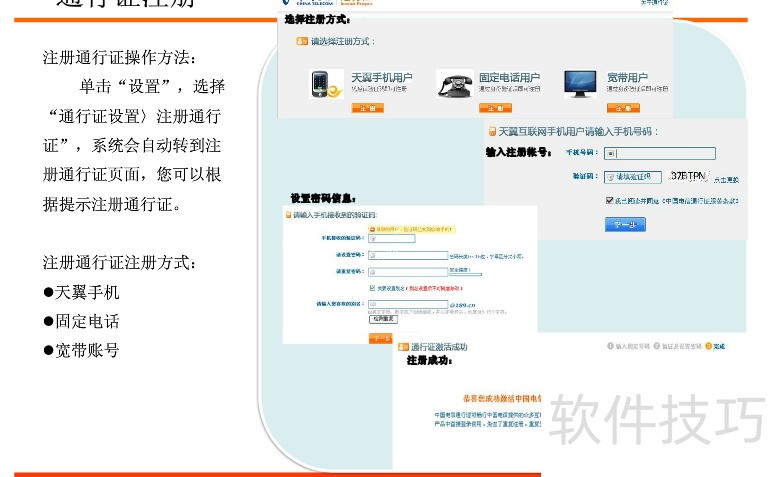Click the orange 注册 button under 天翼手机用户

point(367,108)
